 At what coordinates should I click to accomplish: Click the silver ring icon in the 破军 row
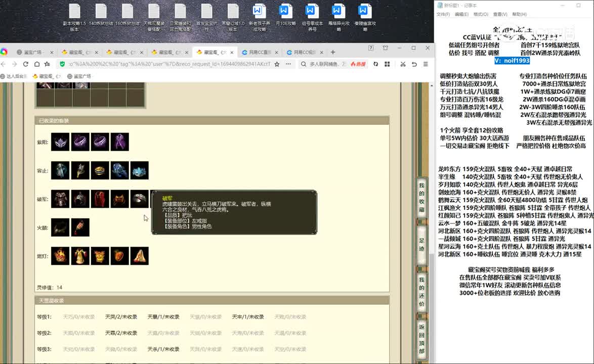[x=140, y=199]
